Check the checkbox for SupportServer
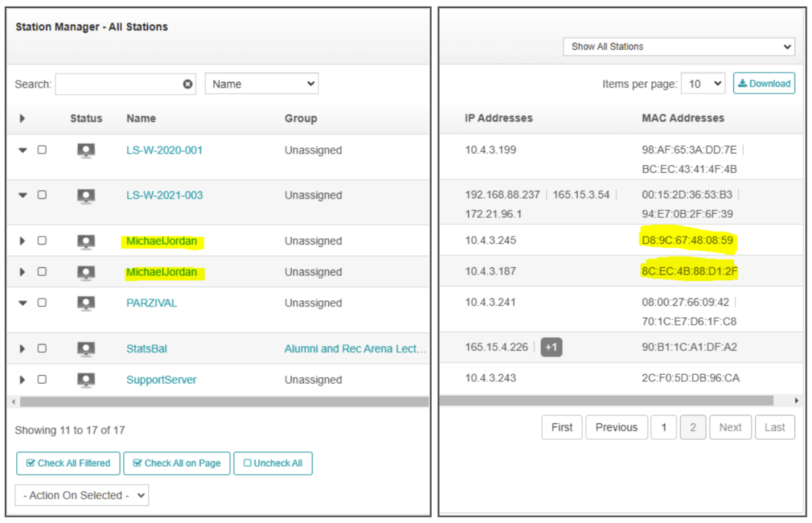 click(42, 380)
